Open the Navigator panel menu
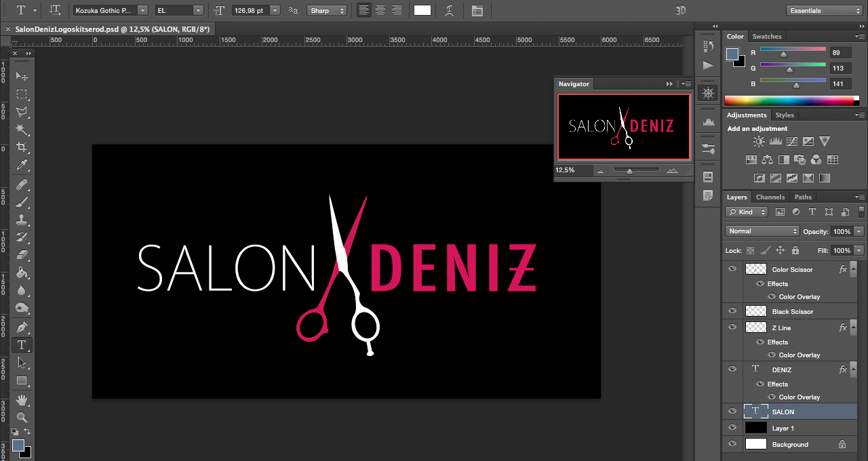The width and height of the screenshot is (868, 461). point(686,84)
